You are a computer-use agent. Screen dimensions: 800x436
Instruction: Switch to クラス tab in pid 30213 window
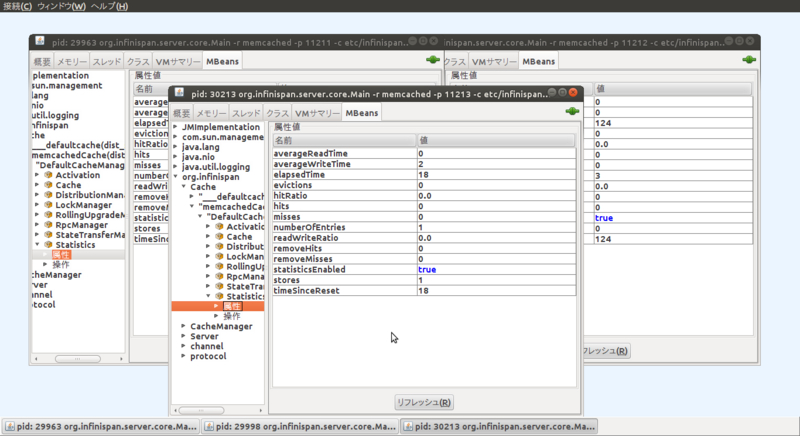(277, 113)
